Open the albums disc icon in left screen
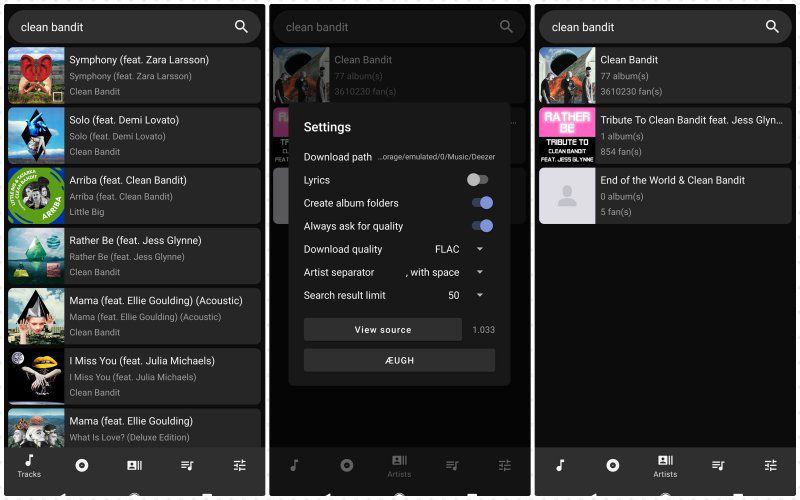 click(82, 465)
